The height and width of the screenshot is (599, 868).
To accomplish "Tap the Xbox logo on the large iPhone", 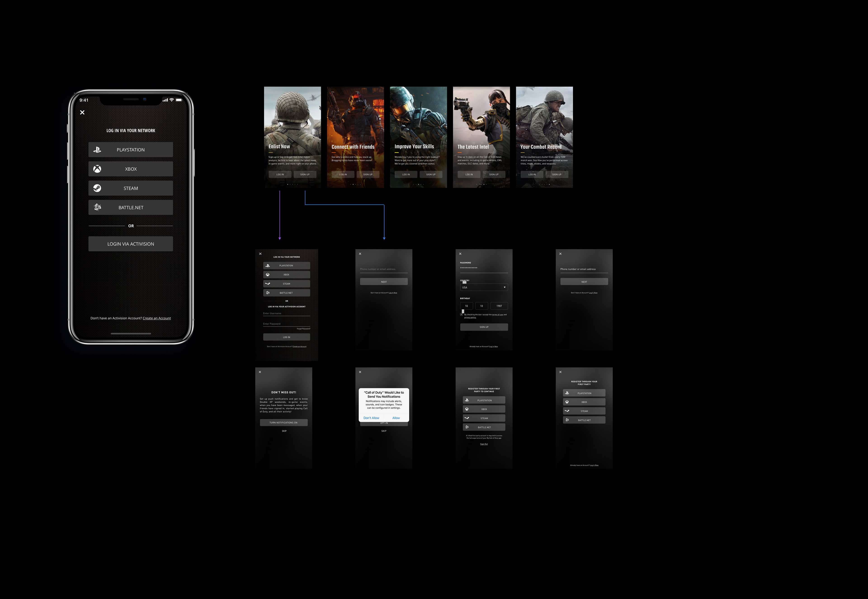I will 97,169.
